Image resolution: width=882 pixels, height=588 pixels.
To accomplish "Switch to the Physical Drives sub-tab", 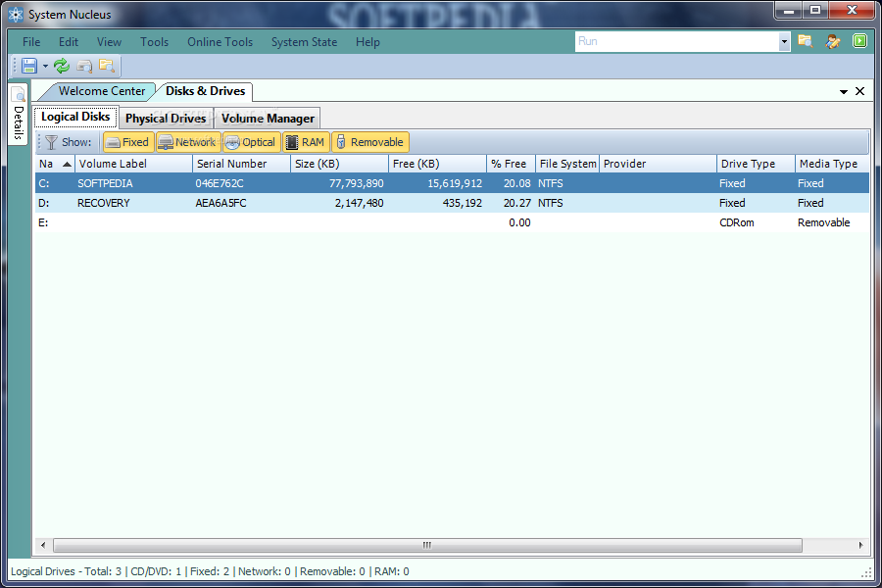I will (166, 119).
